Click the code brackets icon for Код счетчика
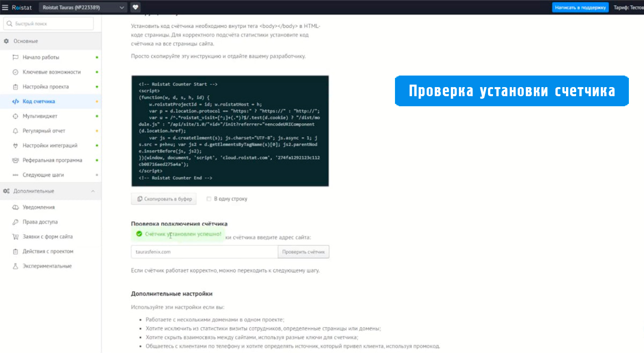This screenshot has height=353, width=644. [16, 101]
